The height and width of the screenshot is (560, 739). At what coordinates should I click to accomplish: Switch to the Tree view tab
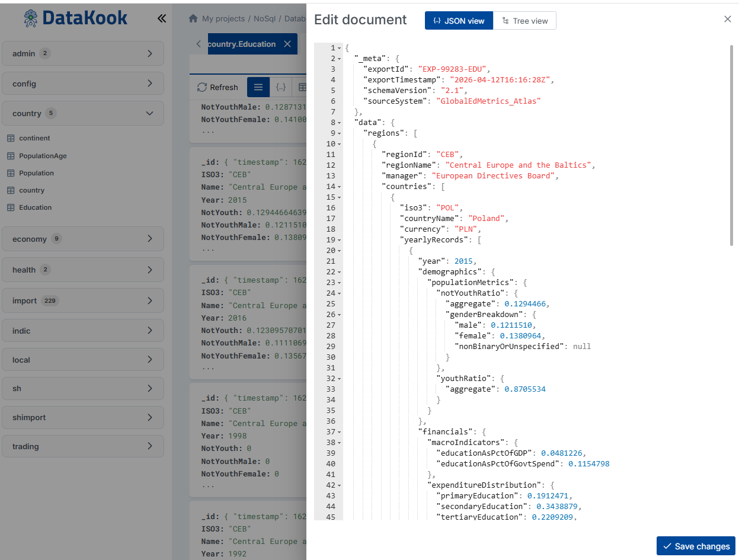[524, 20]
